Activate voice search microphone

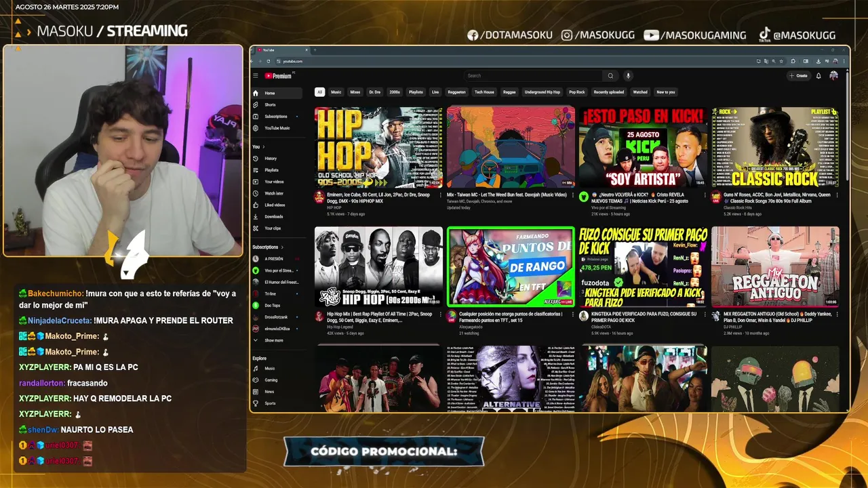pyautogui.click(x=628, y=76)
